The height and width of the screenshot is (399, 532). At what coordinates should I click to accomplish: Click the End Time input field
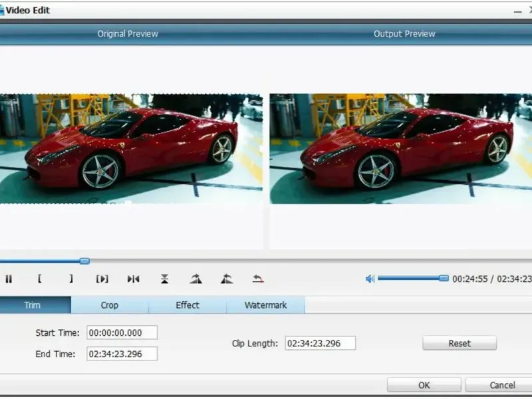122,354
